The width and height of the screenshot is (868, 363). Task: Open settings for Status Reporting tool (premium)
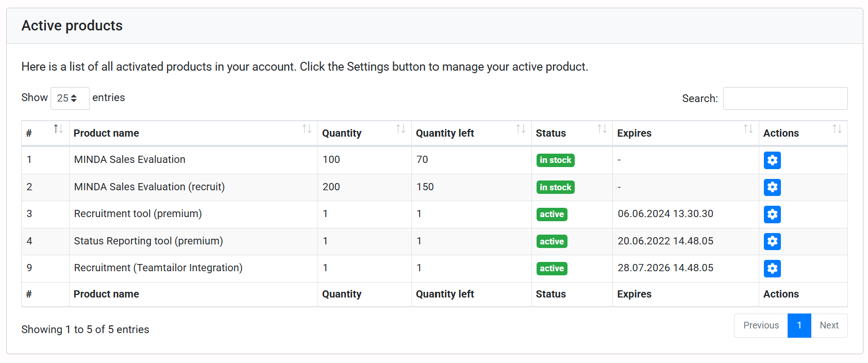[772, 241]
